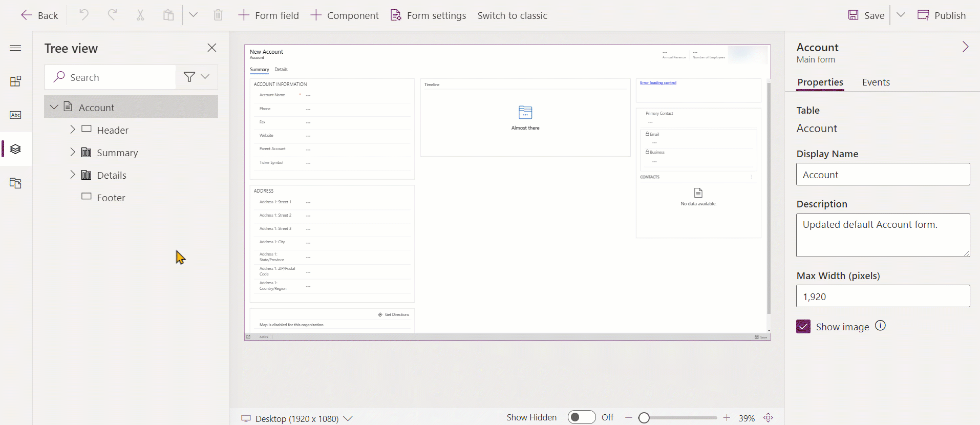Open the Components panel in left rail
Screen dimensions: 980x425
(x=16, y=81)
